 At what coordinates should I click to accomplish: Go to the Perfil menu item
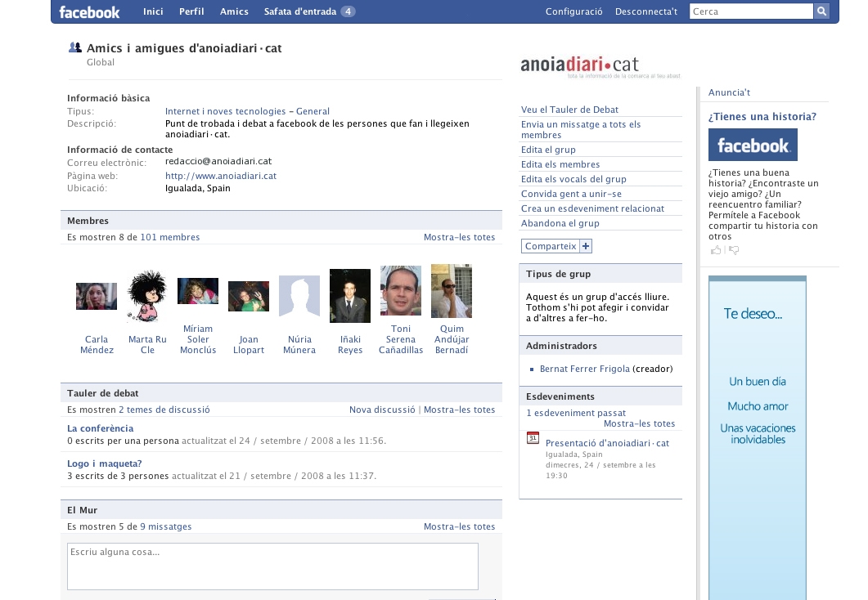pos(191,12)
